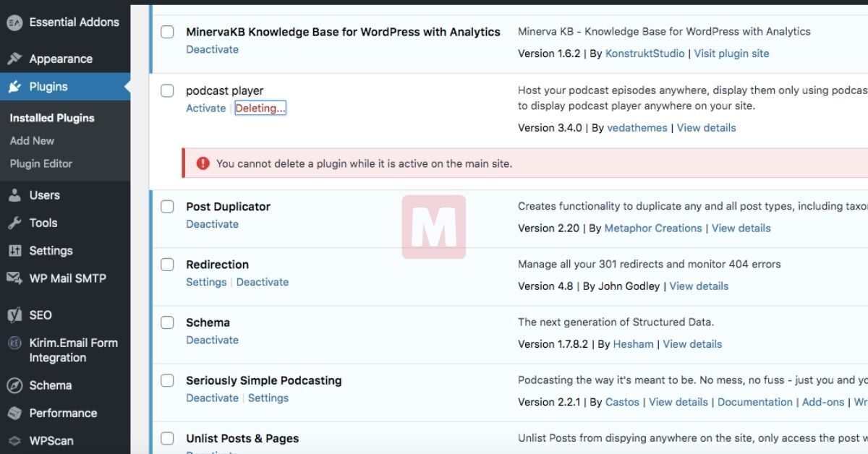Select the Plugins icon in sidebar
This screenshot has width=868, height=454.
[14, 86]
